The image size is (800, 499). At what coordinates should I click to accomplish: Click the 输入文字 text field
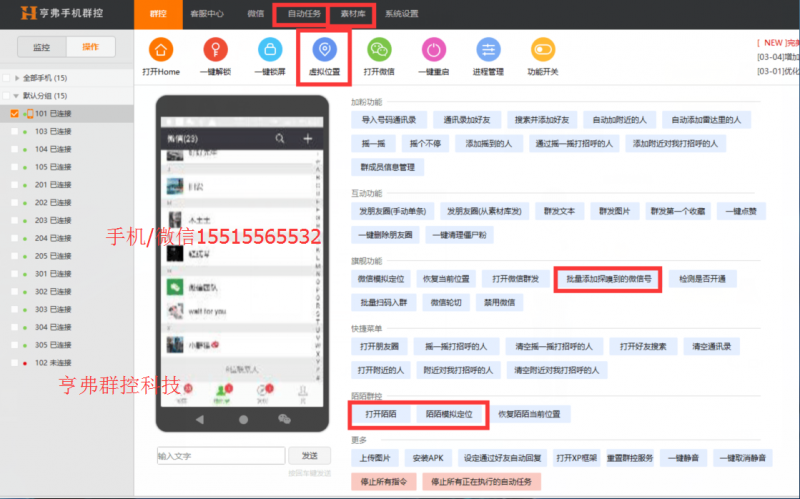coord(221,456)
